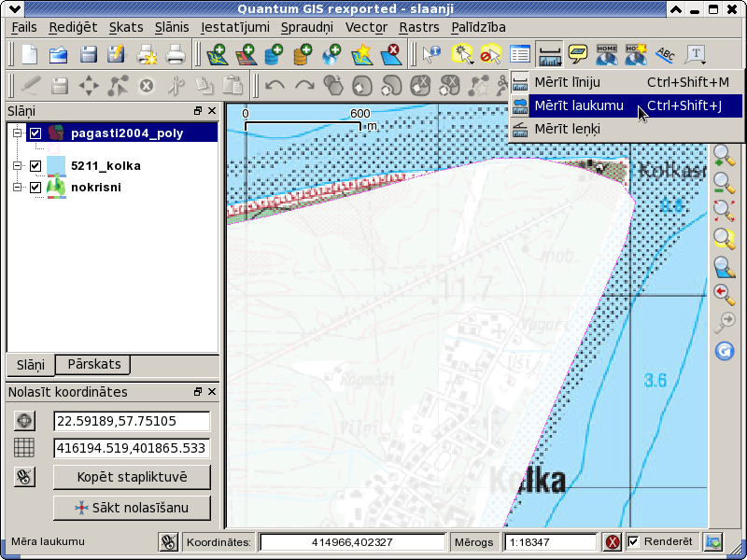Open the Text Annotation tool dropdown
The width and height of the screenshot is (747, 560).
(695, 54)
